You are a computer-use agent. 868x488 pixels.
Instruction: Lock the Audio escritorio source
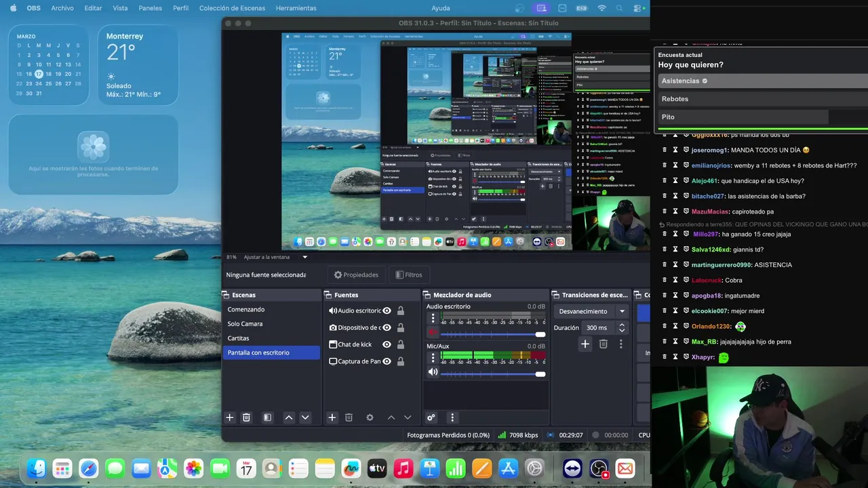[401, 310]
